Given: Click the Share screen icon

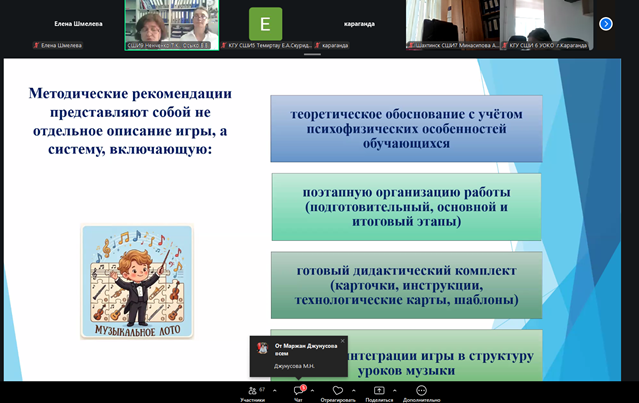Looking at the screenshot, I should pos(379,390).
